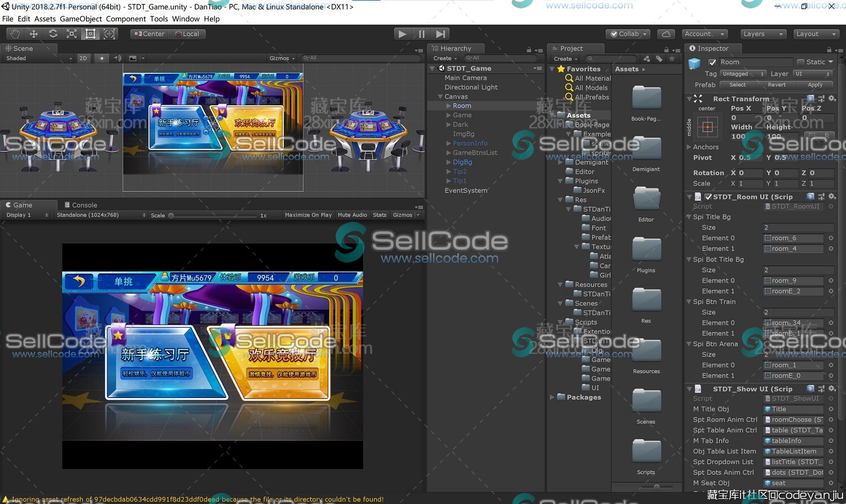Toggle Mute Audio in the Game view
The height and width of the screenshot is (504, 846).
(352, 215)
